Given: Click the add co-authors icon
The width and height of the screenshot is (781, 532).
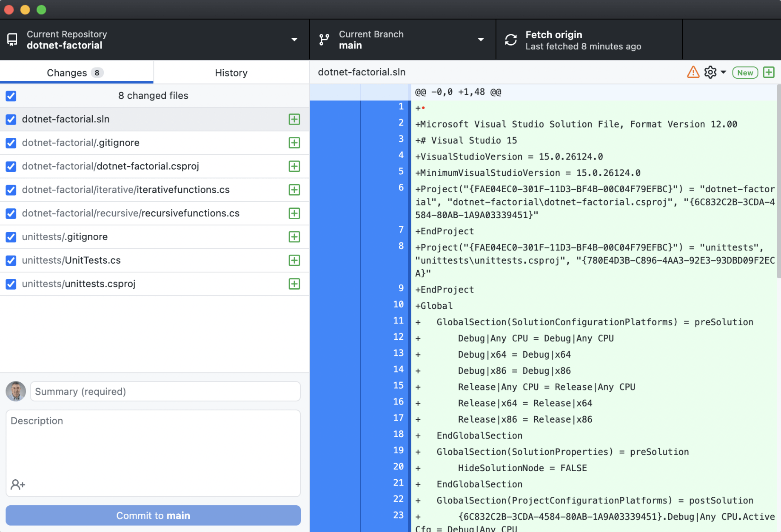Looking at the screenshot, I should pos(18,484).
